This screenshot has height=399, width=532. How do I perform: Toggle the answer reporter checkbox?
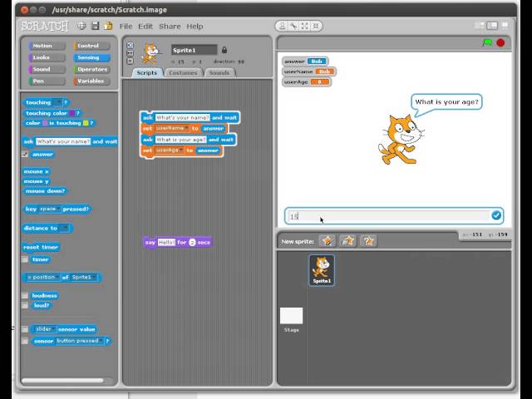pos(25,155)
